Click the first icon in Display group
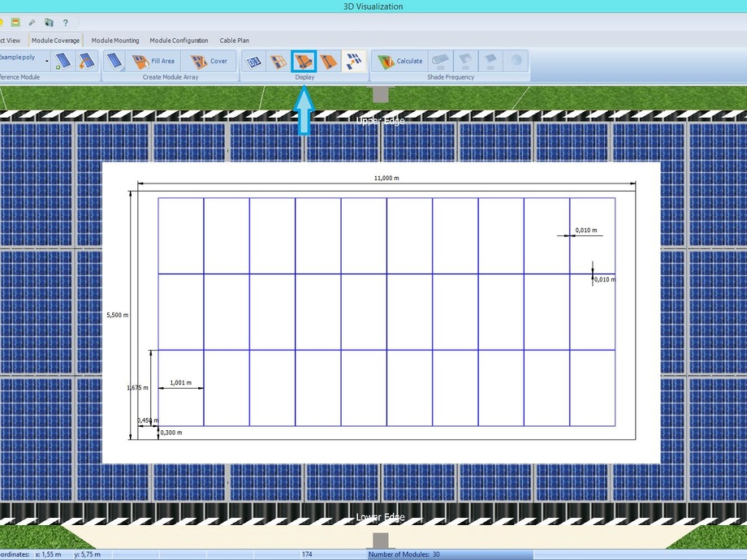The image size is (747, 560). coord(254,61)
